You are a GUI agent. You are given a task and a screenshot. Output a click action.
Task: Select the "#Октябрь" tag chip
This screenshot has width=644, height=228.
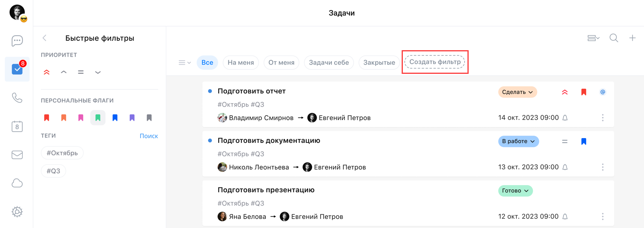[62, 153]
